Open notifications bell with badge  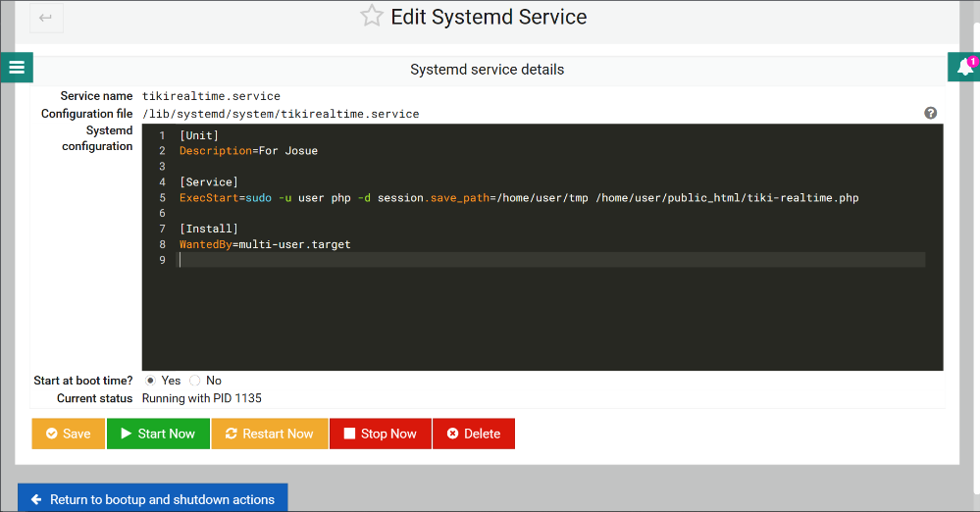(x=964, y=67)
